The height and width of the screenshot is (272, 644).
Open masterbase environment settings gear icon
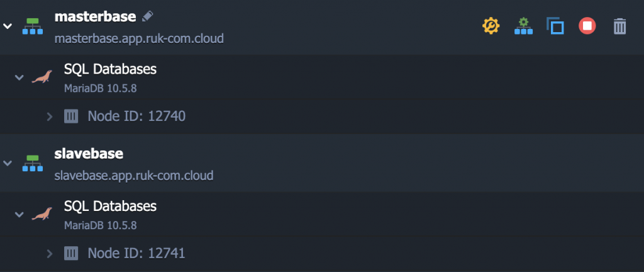click(x=491, y=26)
